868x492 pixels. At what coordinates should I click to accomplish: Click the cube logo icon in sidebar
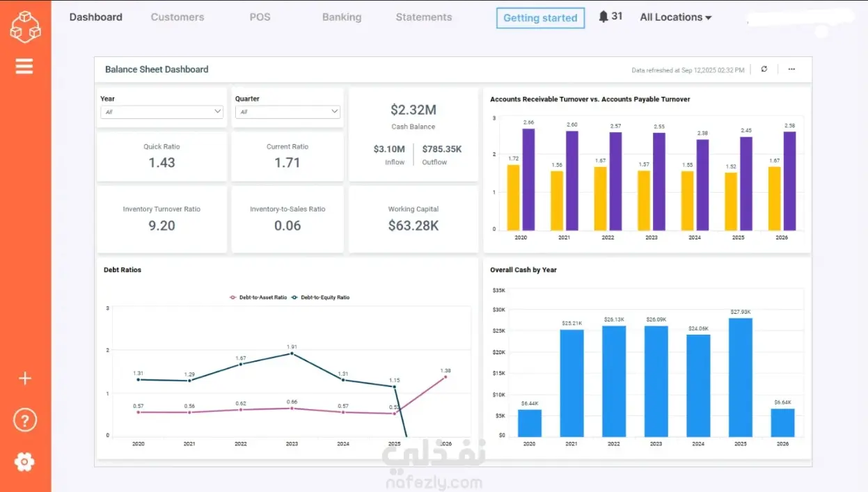pyautogui.click(x=25, y=26)
